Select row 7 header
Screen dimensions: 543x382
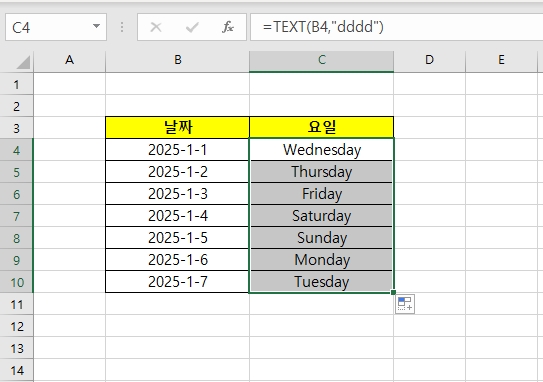coord(17,216)
